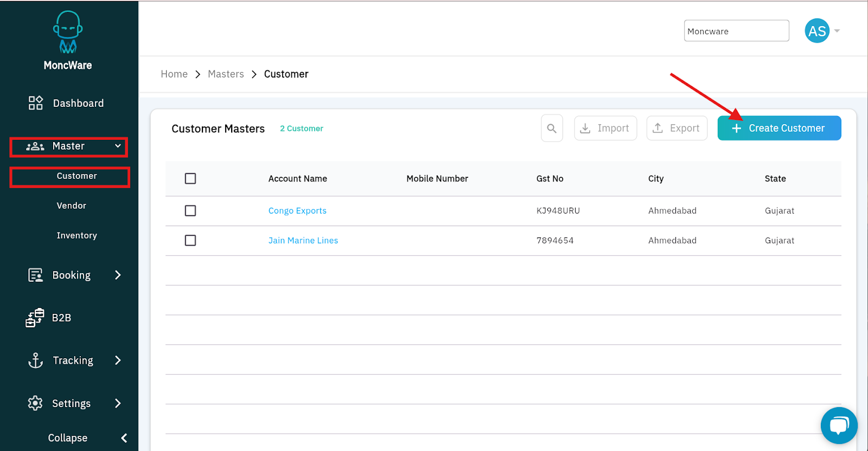
Task: Click the Create Customer button
Action: (x=779, y=128)
